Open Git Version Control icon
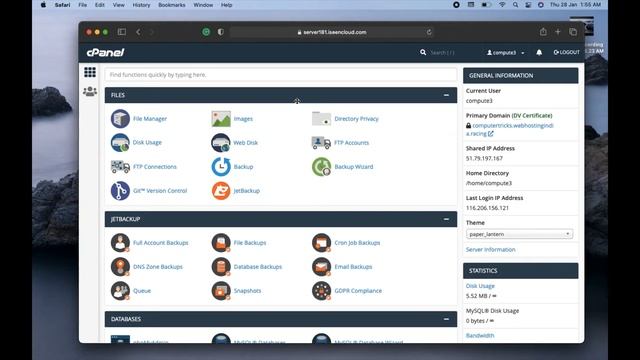 click(x=120, y=191)
